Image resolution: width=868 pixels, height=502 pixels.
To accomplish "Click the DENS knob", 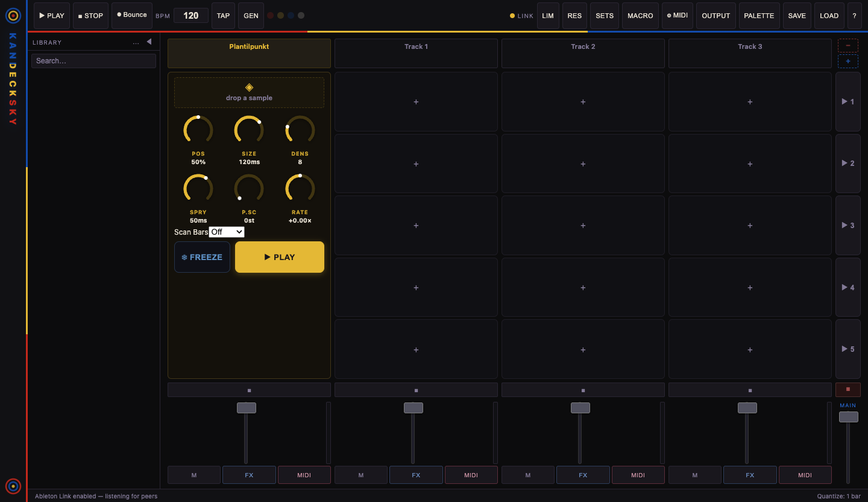I will 300,129.
